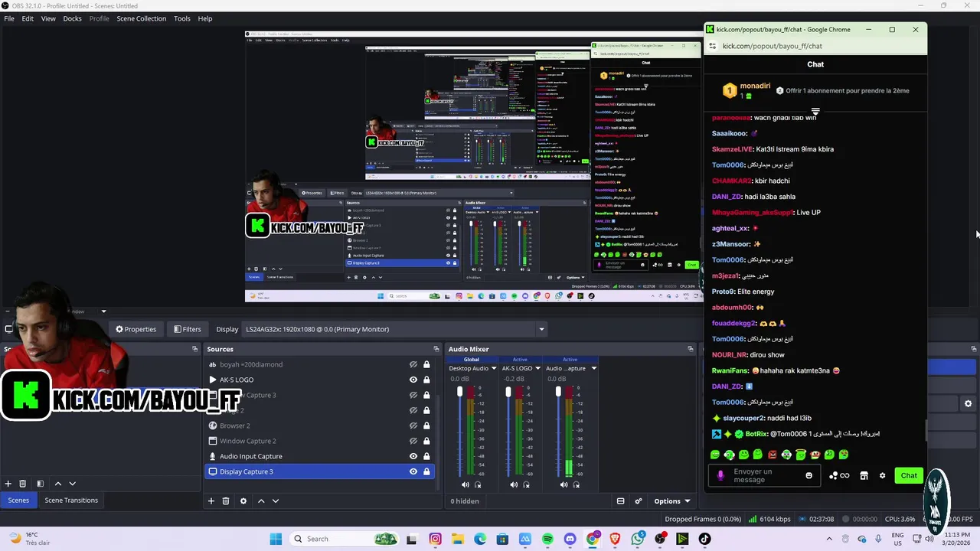
Task: Open the Kick chat shop icon
Action: [x=864, y=475]
